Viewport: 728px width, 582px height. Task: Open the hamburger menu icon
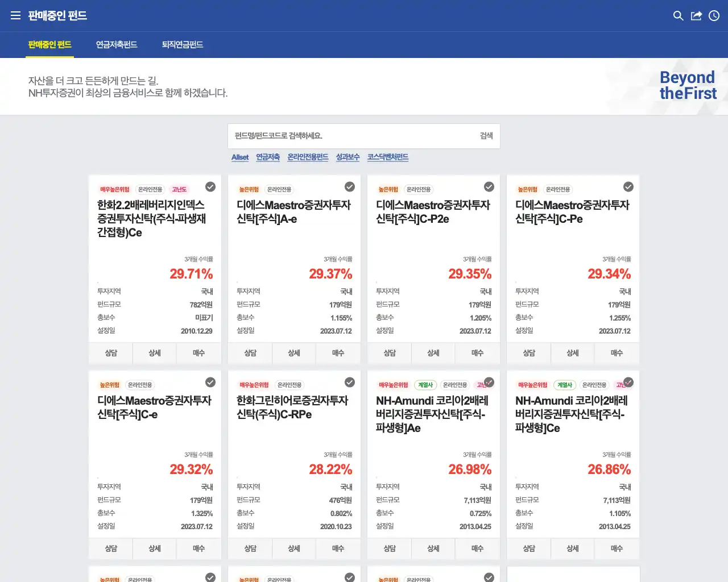15,15
